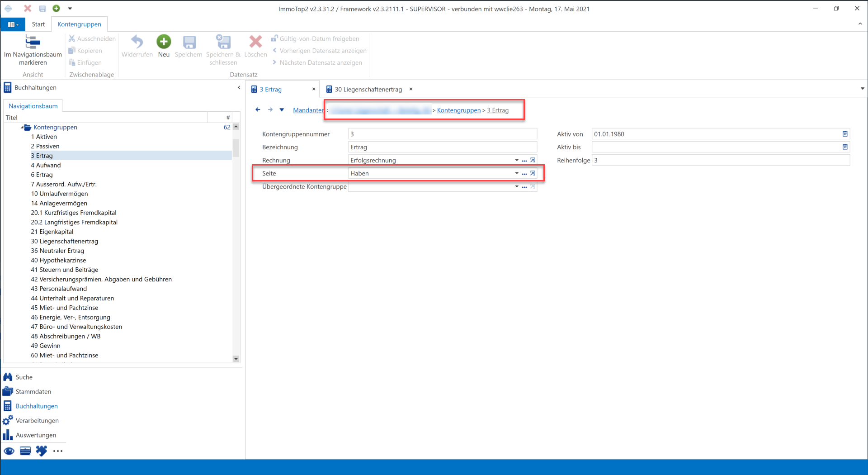This screenshot has width=868, height=475.
Task: Click the Löschen red X icon
Action: click(x=255, y=42)
